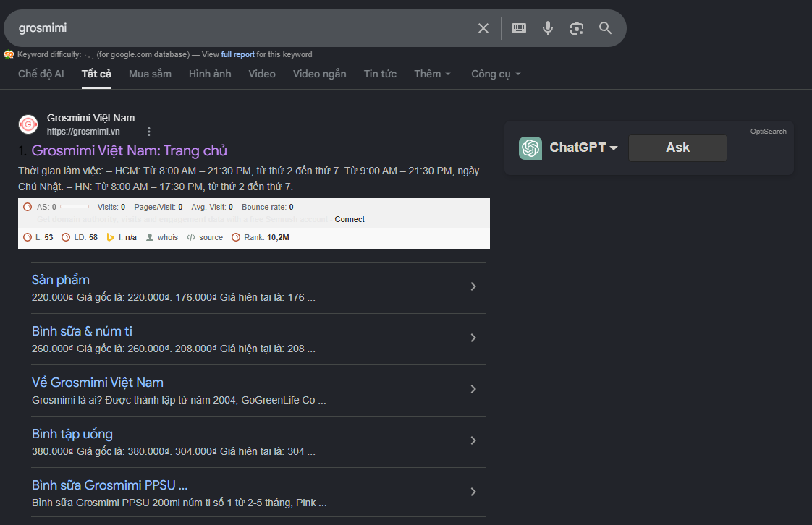This screenshot has width=812, height=525.
Task: Expand the Công cụ tools dropdown
Action: tap(496, 74)
